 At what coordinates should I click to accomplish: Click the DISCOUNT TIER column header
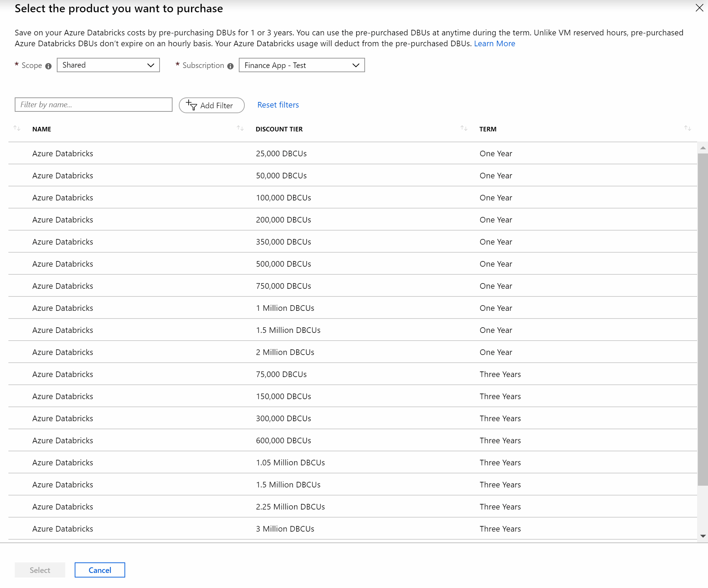pyautogui.click(x=279, y=129)
